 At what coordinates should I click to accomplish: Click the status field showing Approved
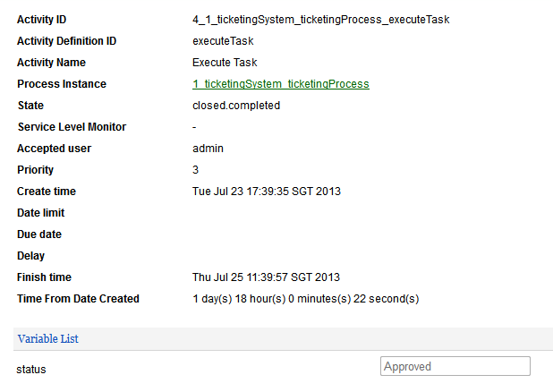(455, 366)
